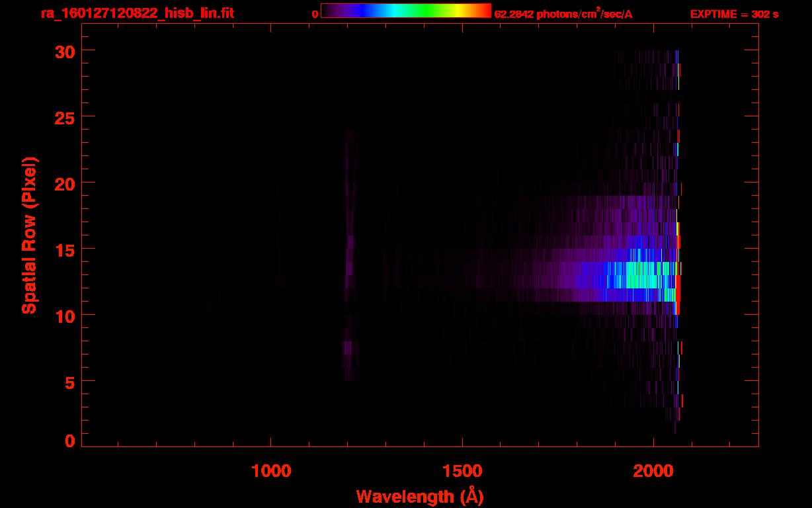Click the 1000 wavelength tick label
The height and width of the screenshot is (508, 812).
[x=271, y=471]
